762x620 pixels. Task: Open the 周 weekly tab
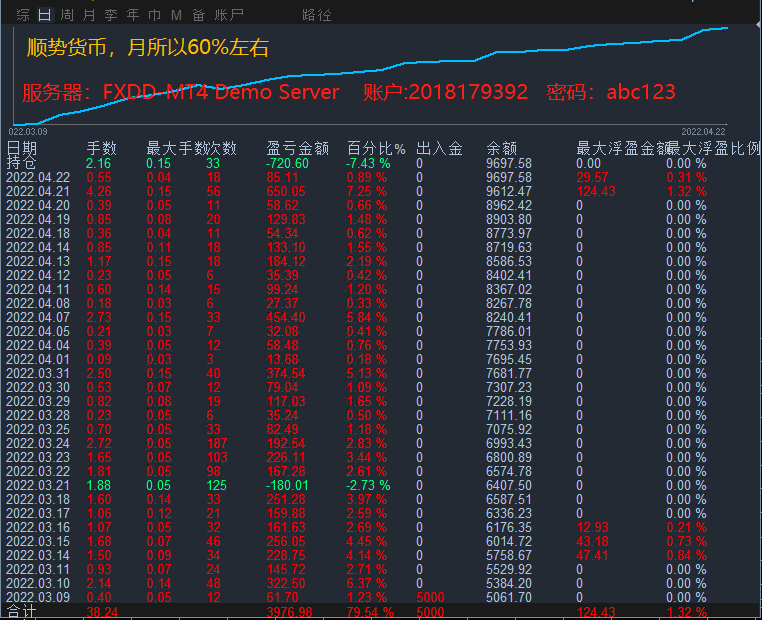pos(67,15)
